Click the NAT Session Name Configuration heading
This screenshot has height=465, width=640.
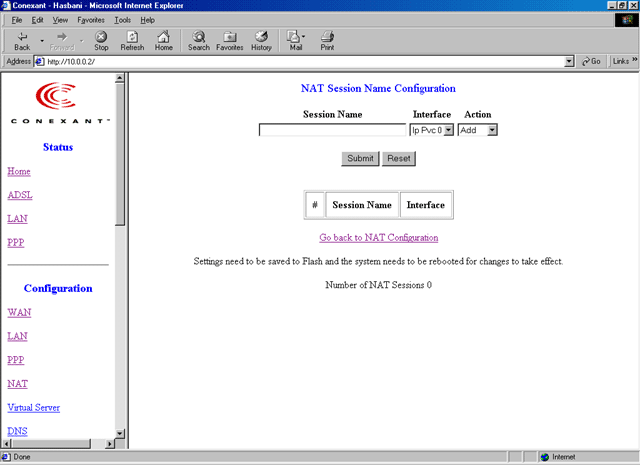pyautogui.click(x=378, y=89)
